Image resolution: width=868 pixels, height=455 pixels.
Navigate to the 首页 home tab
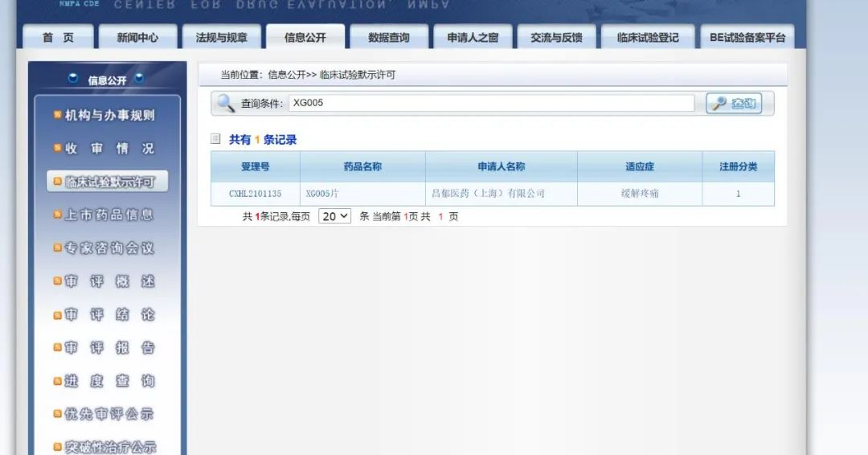58,38
